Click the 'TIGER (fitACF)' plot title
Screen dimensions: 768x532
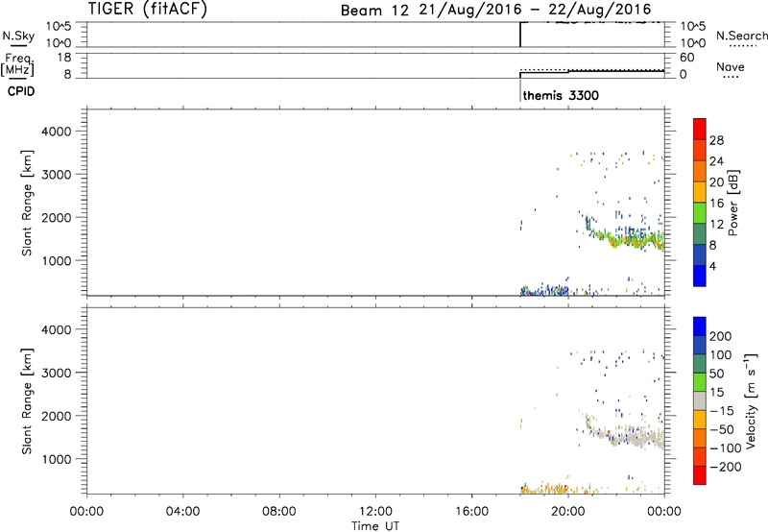click(148, 9)
